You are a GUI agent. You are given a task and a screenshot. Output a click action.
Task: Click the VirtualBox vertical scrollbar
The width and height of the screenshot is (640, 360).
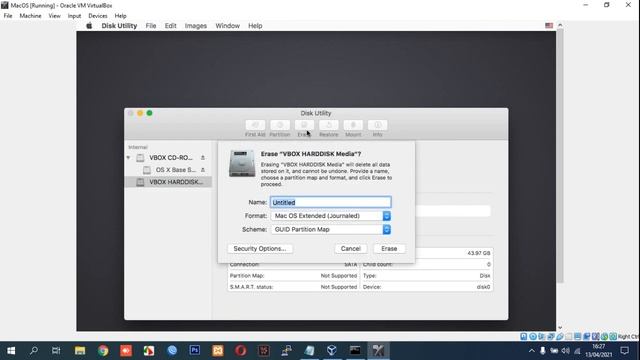(x=560, y=155)
